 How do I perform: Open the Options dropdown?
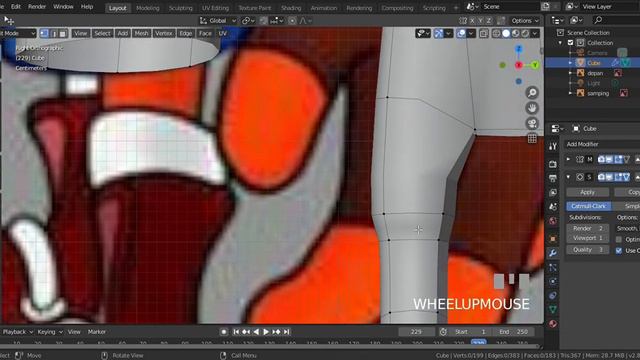coord(525,20)
